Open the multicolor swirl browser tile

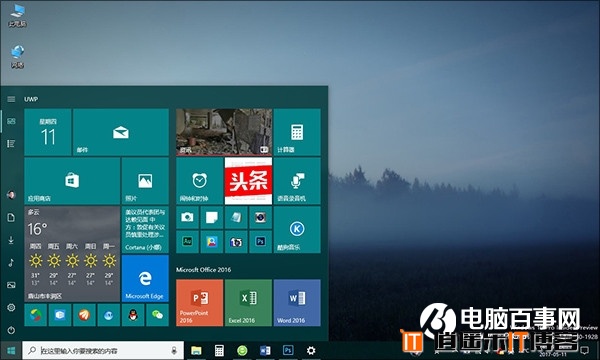pos(36,315)
